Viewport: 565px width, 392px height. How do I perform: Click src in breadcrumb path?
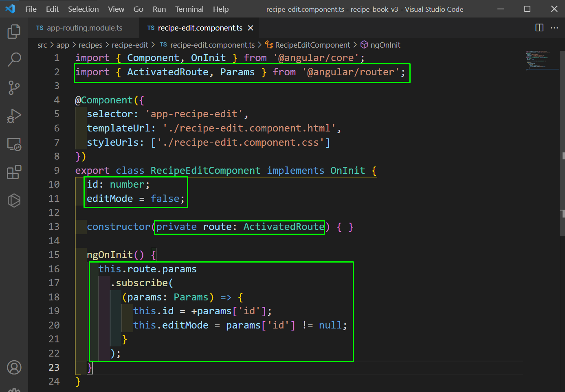[42, 45]
